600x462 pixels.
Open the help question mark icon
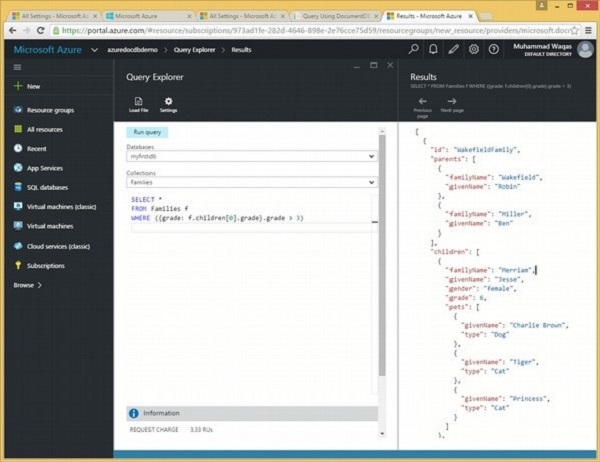pos(494,49)
